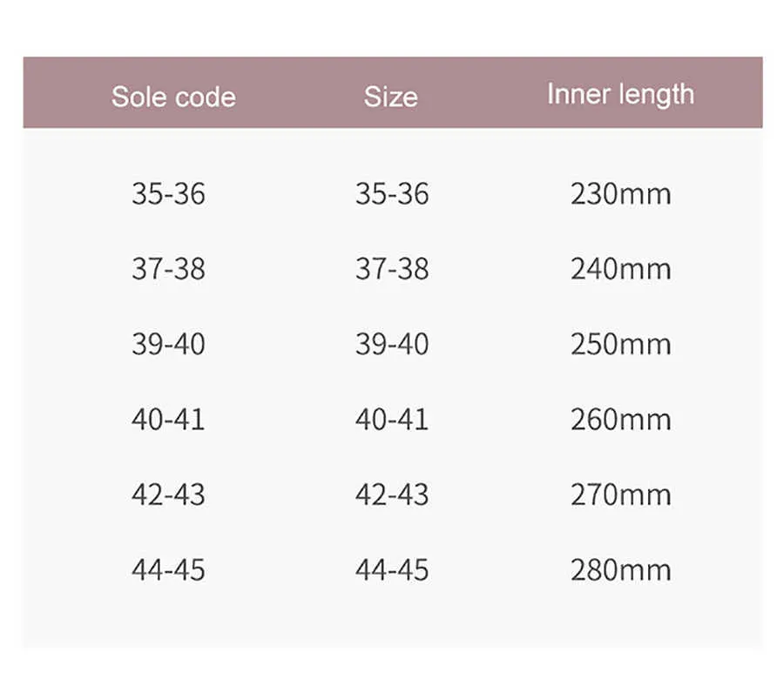Select sole code 35-36 cell
Screen dimensions: 784x673
(x=168, y=194)
